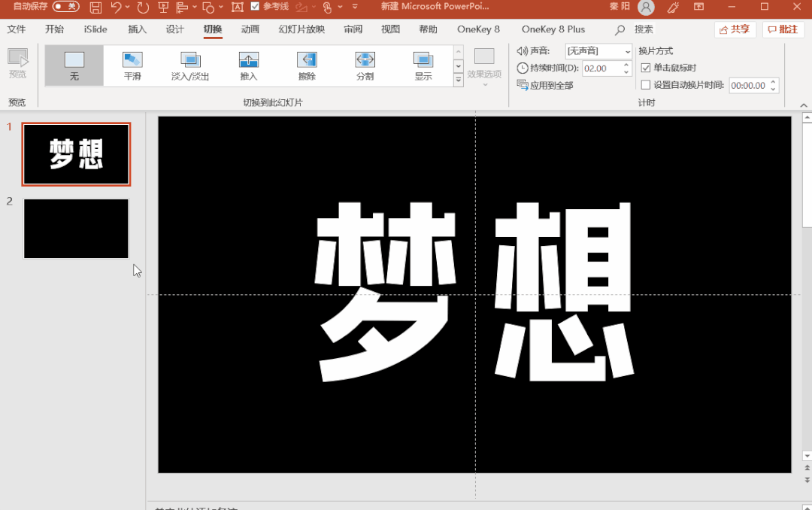The height and width of the screenshot is (510, 812).
Task: Click the 共享 share button
Action: click(x=735, y=29)
